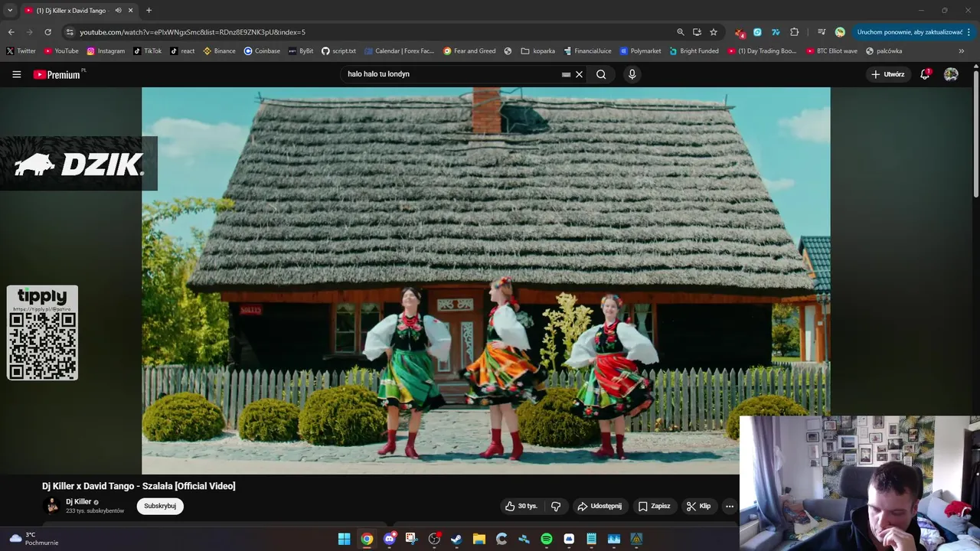
Task: Open the account avatar menu
Action: 951,74
